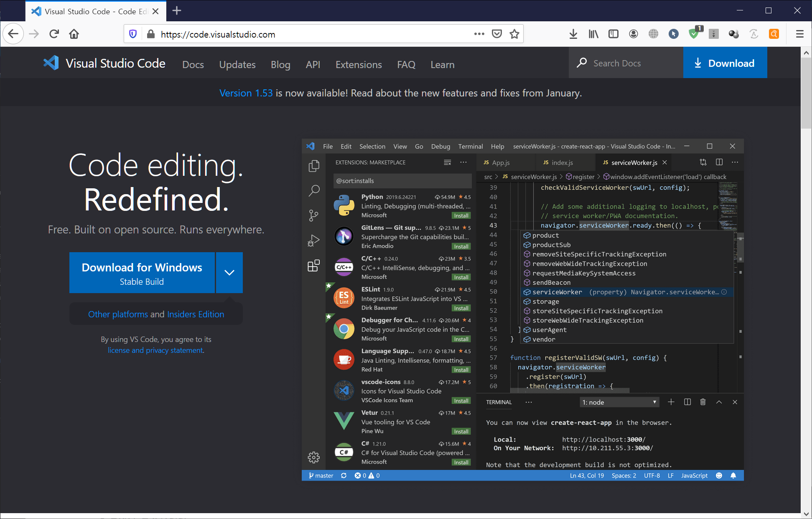Click the tracking protection shield icon
The image size is (812, 519).
(133, 34)
